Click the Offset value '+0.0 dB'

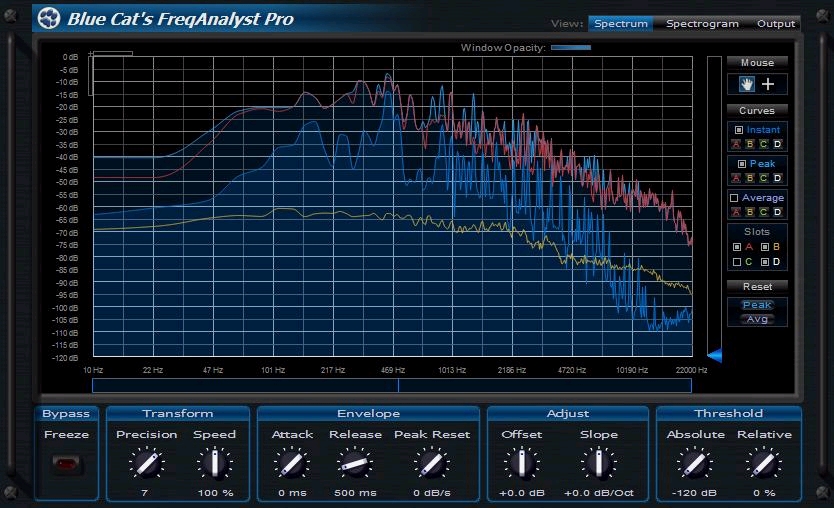coord(522,493)
